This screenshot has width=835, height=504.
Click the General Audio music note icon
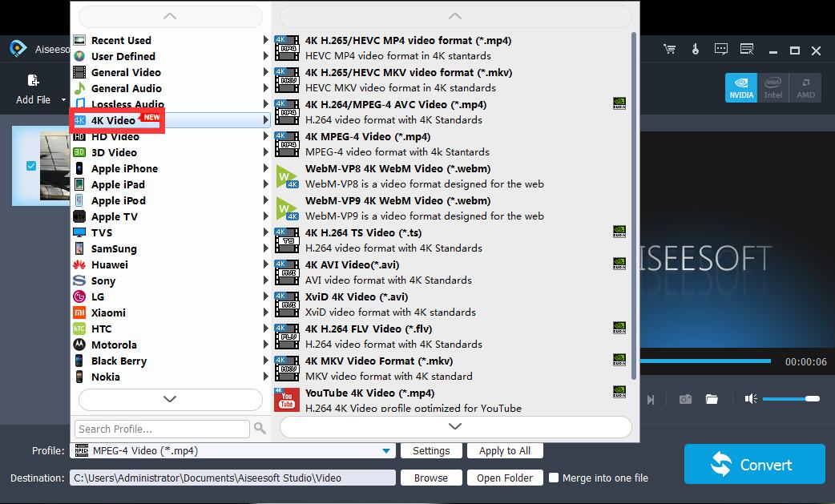(x=79, y=88)
